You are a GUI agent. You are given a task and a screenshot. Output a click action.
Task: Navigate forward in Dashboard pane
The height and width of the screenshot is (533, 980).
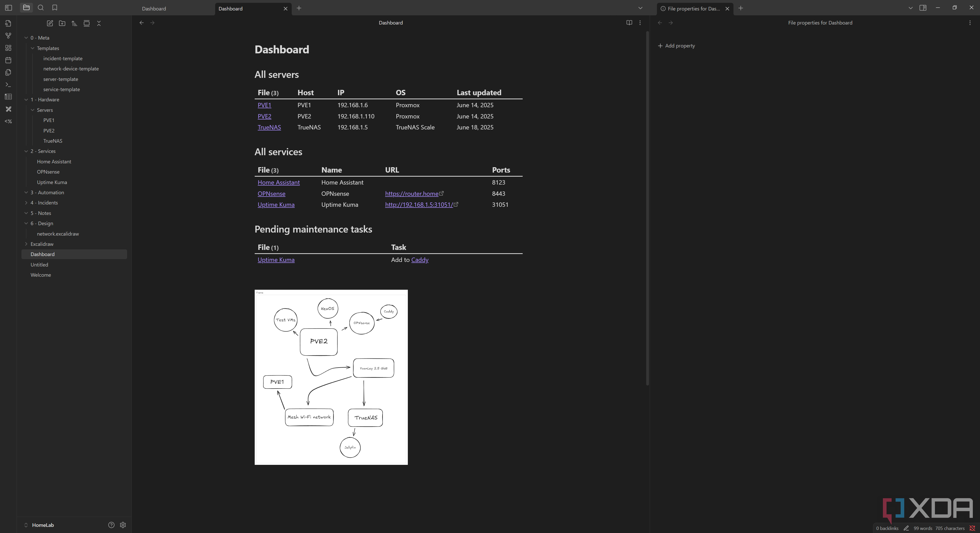click(153, 23)
